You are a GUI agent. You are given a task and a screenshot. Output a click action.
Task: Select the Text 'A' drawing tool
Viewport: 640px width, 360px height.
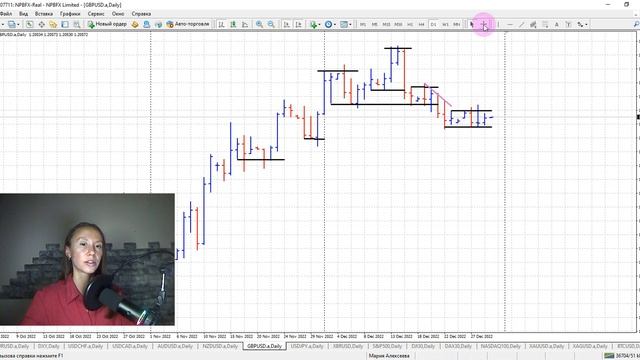click(x=556, y=24)
